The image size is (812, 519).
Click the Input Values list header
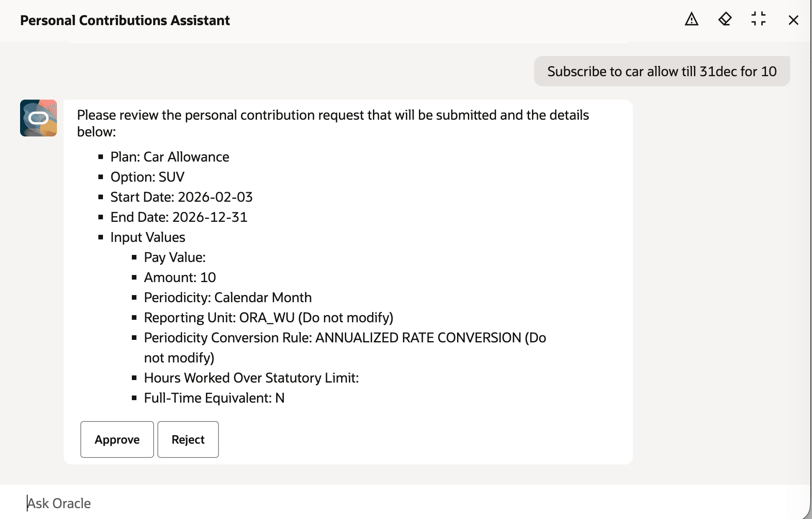tap(148, 237)
